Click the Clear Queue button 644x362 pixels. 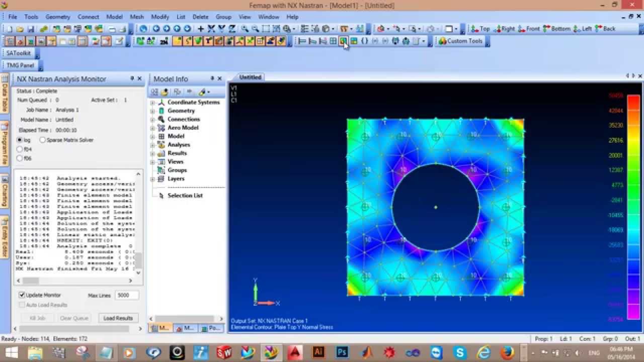point(74,318)
